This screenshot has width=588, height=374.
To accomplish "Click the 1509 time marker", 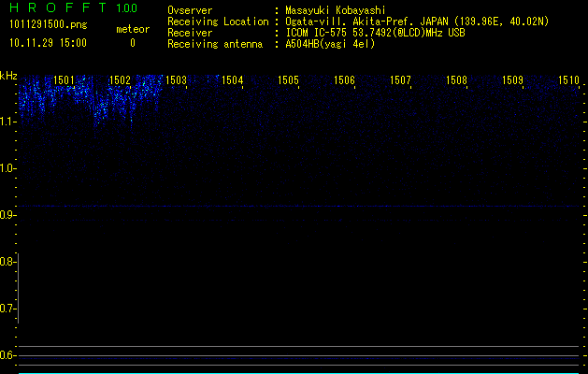I will (x=512, y=80).
